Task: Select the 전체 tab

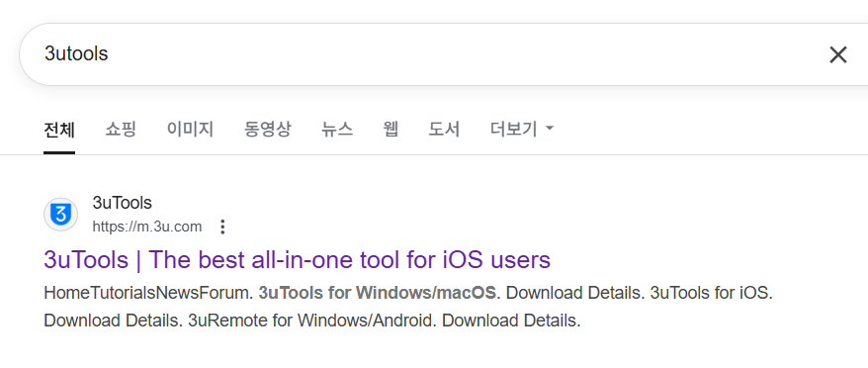Action: point(59,130)
